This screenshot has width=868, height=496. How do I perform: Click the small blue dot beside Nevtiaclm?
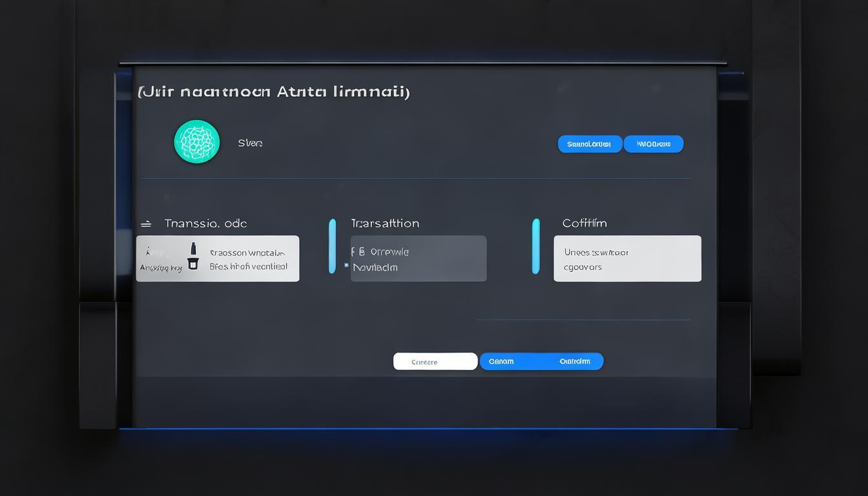pyautogui.click(x=346, y=265)
